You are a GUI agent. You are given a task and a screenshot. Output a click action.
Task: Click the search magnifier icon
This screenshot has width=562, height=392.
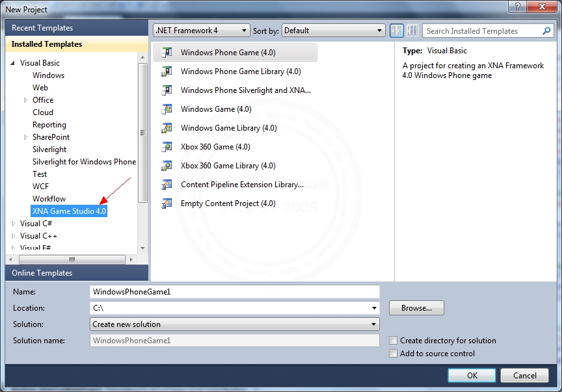point(546,31)
